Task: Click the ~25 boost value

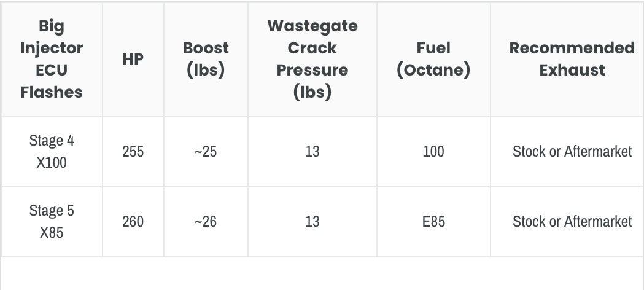Action: pos(206,151)
